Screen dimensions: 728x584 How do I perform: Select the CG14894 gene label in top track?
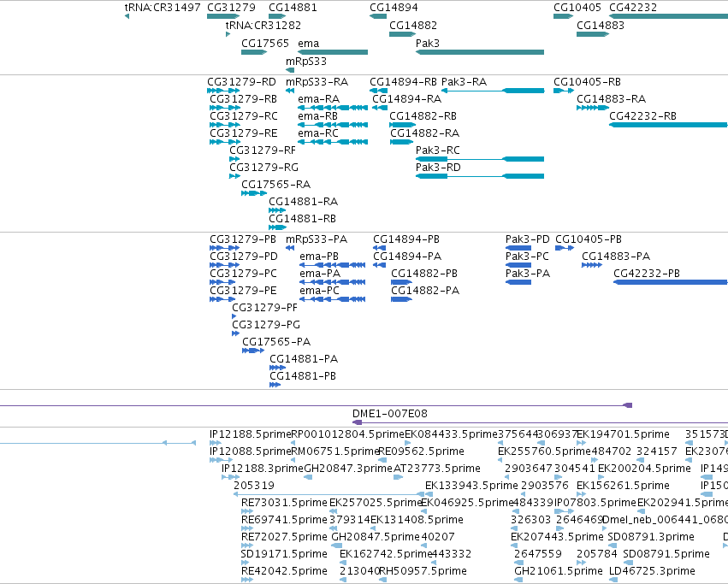click(394, 8)
